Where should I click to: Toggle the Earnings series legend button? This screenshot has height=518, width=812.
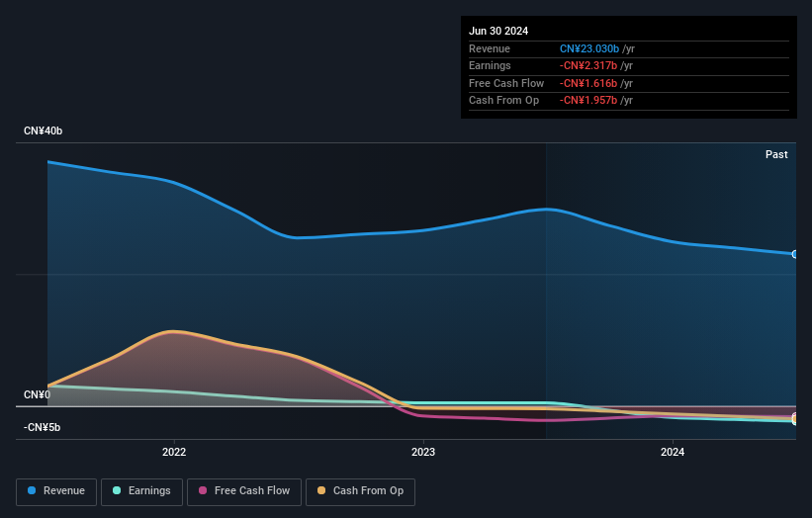coord(141,491)
